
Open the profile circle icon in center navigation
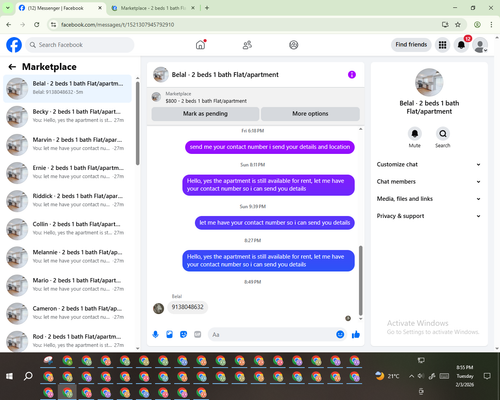coord(293,45)
